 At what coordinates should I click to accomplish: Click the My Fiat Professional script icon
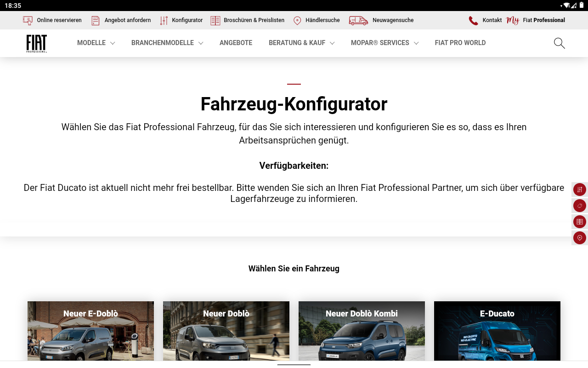pos(513,20)
